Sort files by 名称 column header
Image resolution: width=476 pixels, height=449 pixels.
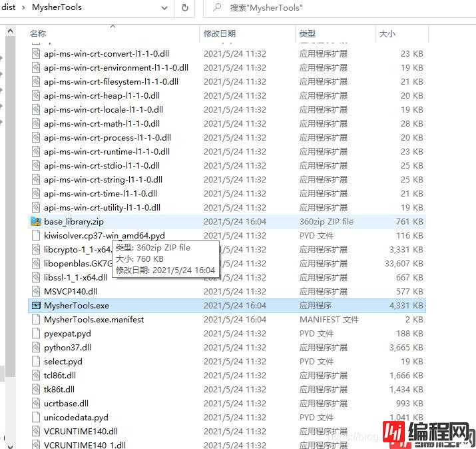tap(39, 33)
